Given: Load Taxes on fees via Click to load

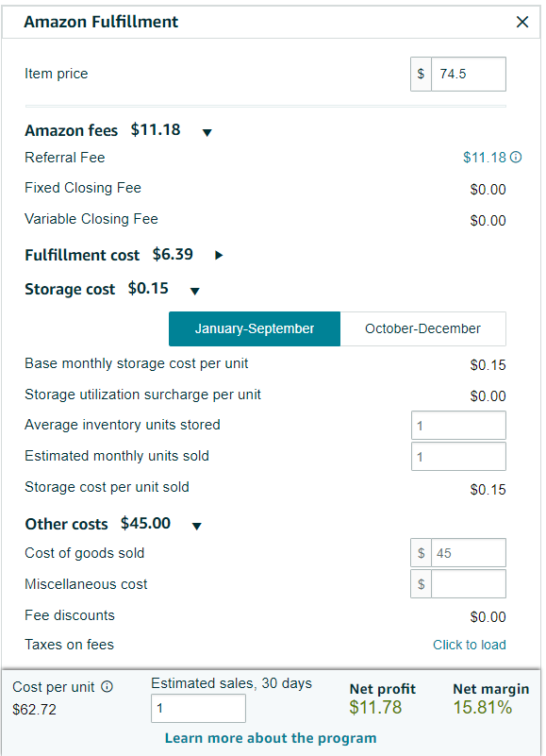Looking at the screenshot, I should pyautogui.click(x=470, y=645).
